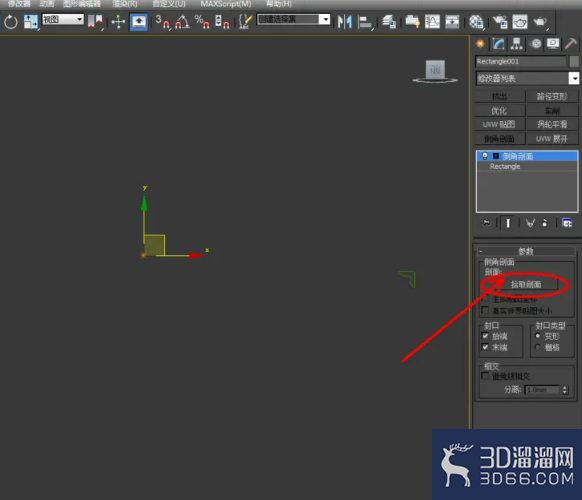Click the Use Pivot Point Center icon
Viewport: 582px width, 500px height.
click(x=95, y=22)
